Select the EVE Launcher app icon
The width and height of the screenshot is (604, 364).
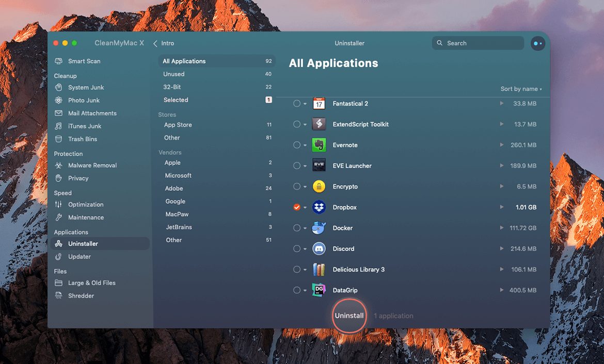pos(319,166)
